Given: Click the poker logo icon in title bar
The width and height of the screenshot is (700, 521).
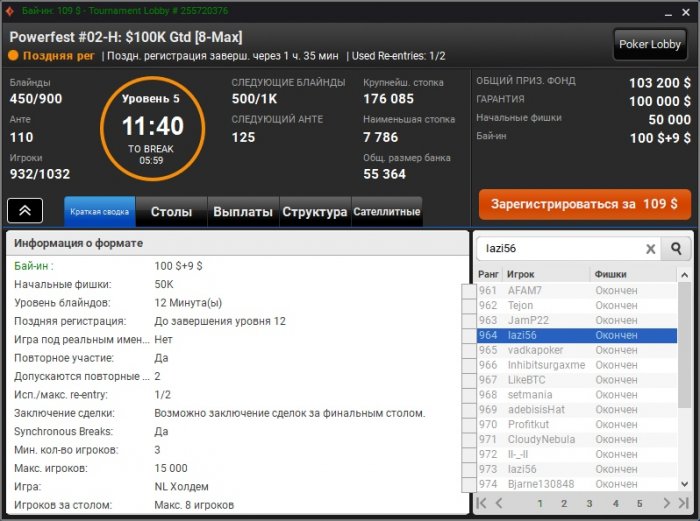Looking at the screenshot, I should pyautogui.click(x=9, y=11).
